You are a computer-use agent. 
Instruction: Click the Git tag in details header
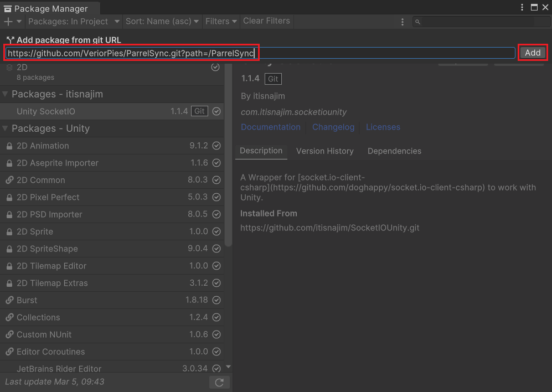(x=273, y=79)
